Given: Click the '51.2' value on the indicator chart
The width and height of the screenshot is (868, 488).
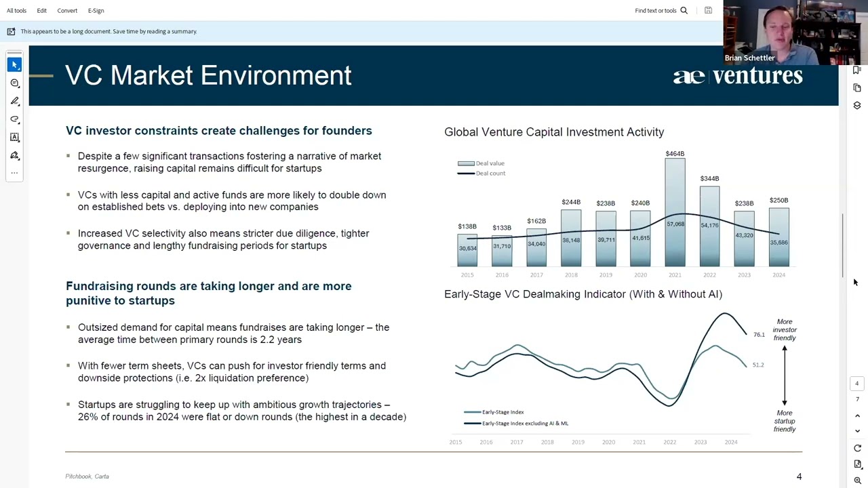Looking at the screenshot, I should click(758, 365).
